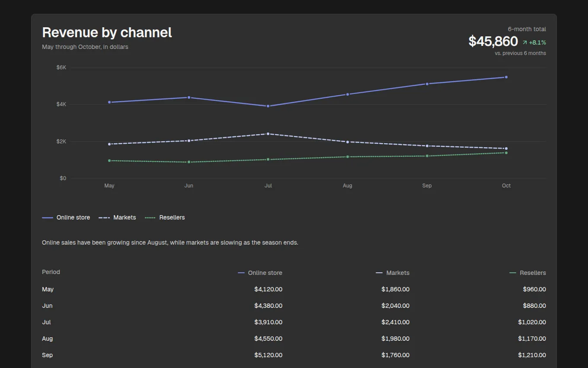Select the $1,210.00 Resellers cell

pyautogui.click(x=532, y=355)
